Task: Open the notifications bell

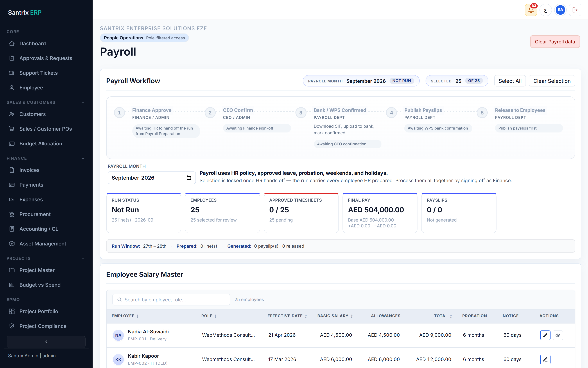Action: click(531, 10)
